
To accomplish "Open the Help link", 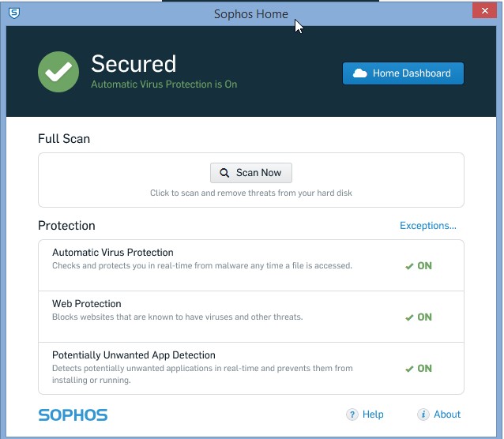I will point(373,415).
